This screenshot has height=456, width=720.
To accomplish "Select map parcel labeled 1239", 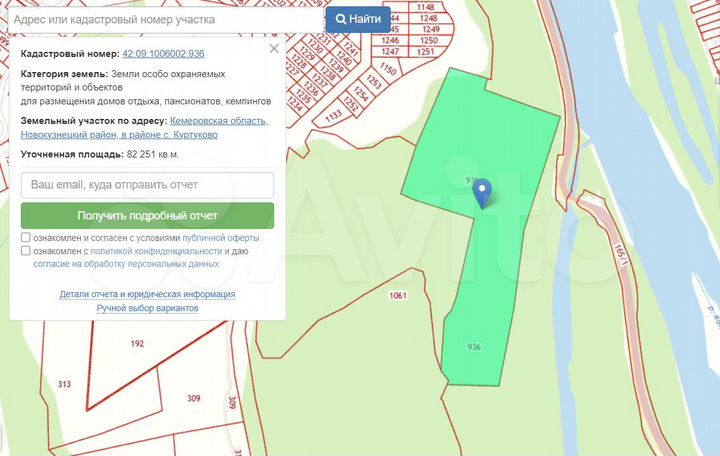I will (x=336, y=65).
